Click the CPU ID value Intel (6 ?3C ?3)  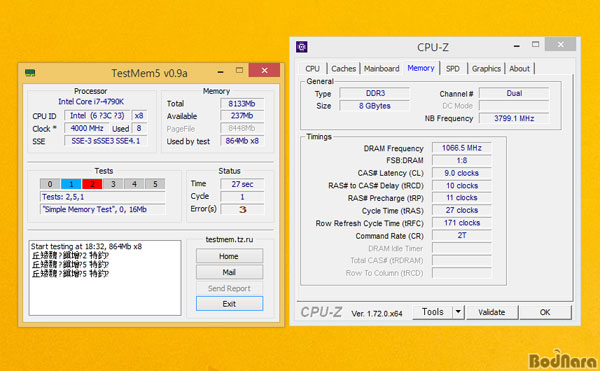point(97,116)
